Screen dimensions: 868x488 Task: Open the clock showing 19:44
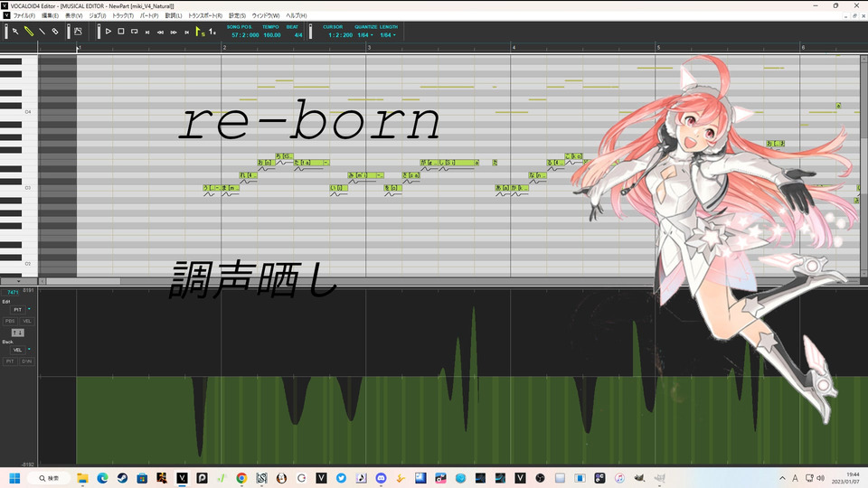click(846, 478)
